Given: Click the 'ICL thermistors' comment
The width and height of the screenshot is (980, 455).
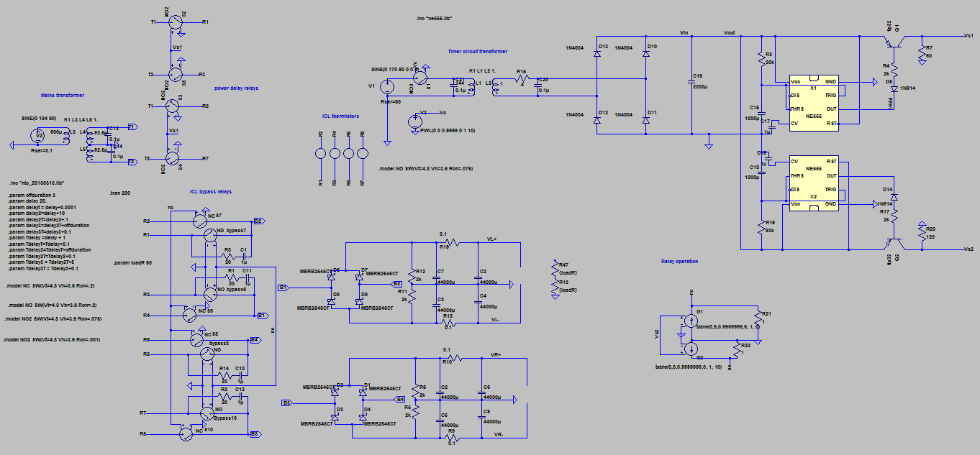Looking at the screenshot, I should point(341,116).
